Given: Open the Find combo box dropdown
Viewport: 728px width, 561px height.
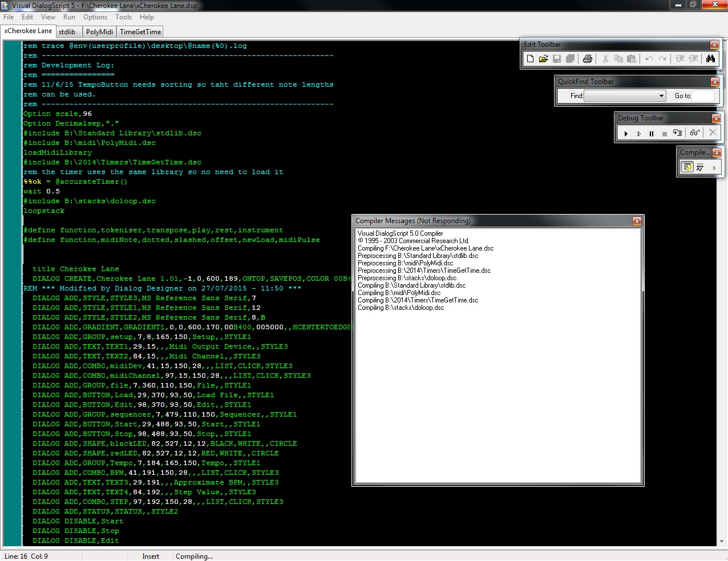Looking at the screenshot, I should (661, 96).
